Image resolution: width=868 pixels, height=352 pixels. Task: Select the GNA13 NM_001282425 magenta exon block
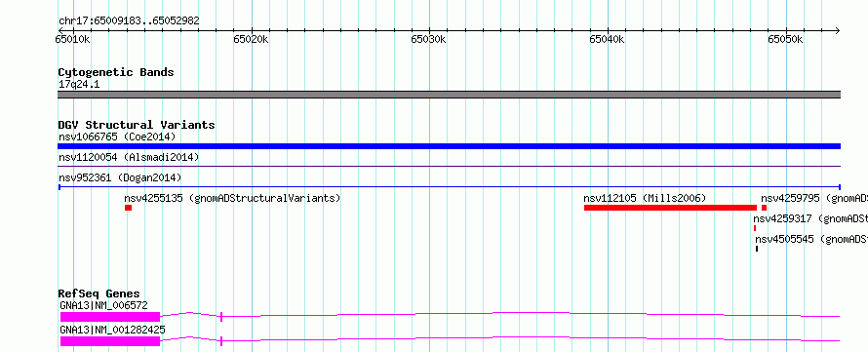click(110, 341)
